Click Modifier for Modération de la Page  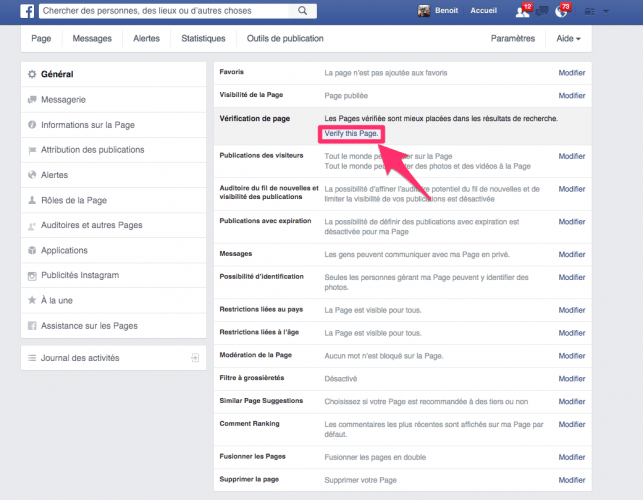point(572,356)
